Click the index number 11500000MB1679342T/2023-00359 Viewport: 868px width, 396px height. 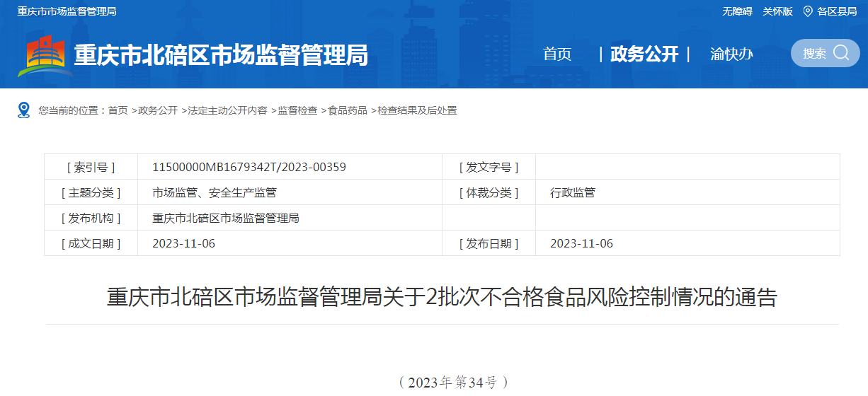(249, 167)
